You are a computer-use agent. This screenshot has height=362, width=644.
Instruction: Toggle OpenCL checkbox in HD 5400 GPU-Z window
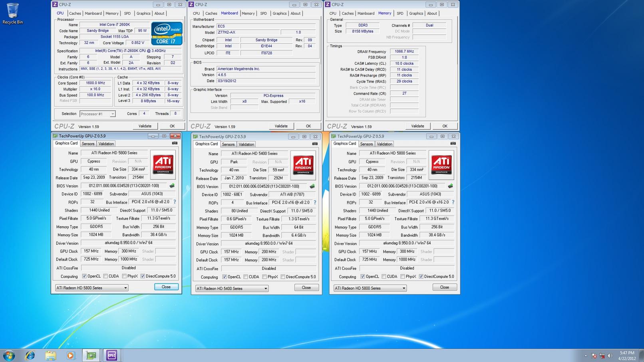coord(225,277)
